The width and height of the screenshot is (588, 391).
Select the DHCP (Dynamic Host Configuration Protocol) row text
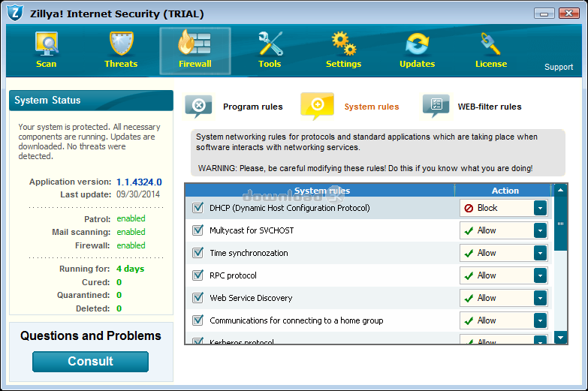290,208
